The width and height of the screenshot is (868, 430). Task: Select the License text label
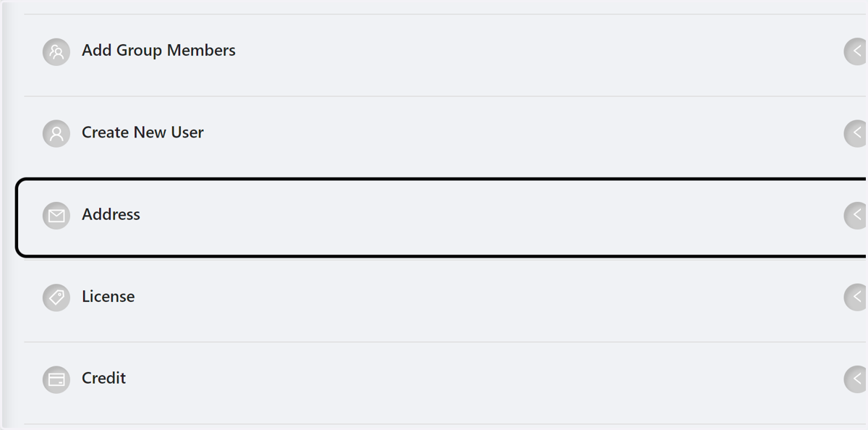click(x=108, y=296)
